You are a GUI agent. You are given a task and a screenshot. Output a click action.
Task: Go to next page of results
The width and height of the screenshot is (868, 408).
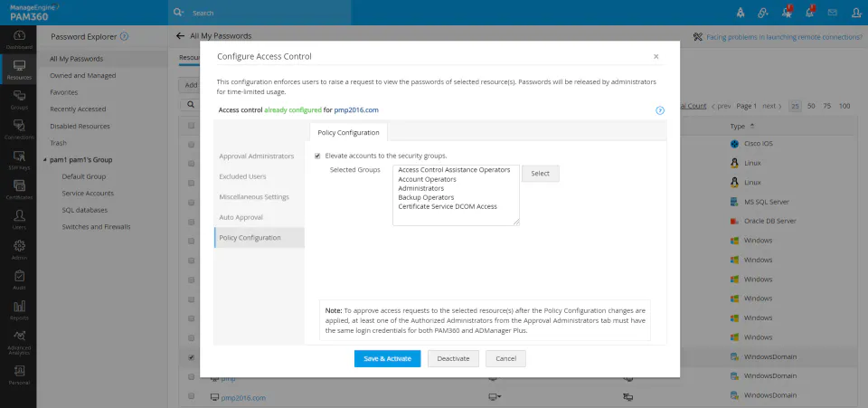point(771,106)
